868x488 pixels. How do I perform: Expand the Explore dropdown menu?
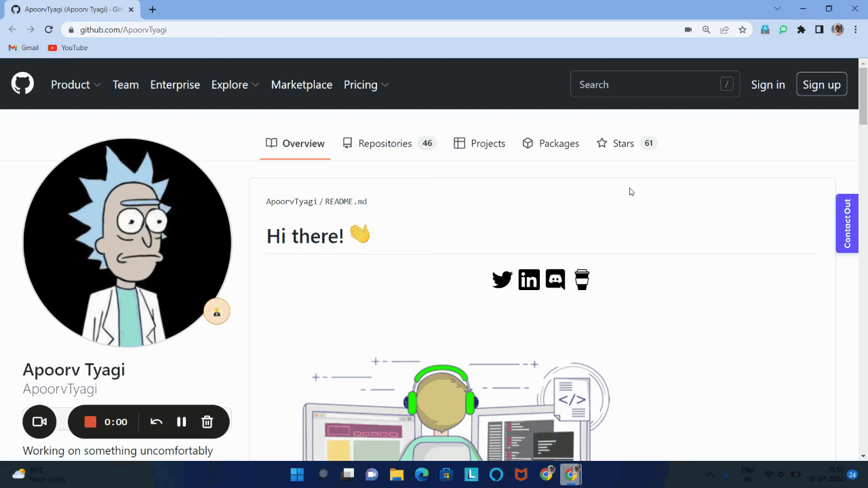235,85
